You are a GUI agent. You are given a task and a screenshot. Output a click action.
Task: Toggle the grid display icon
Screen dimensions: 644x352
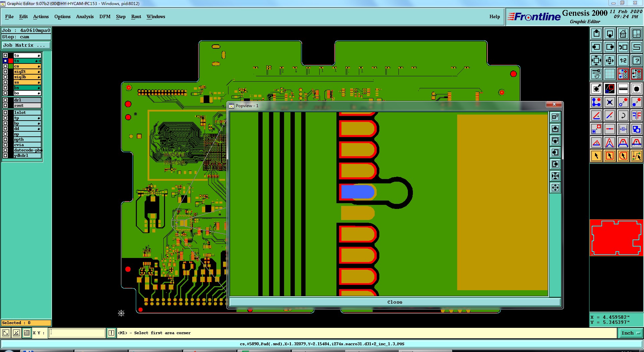click(610, 74)
